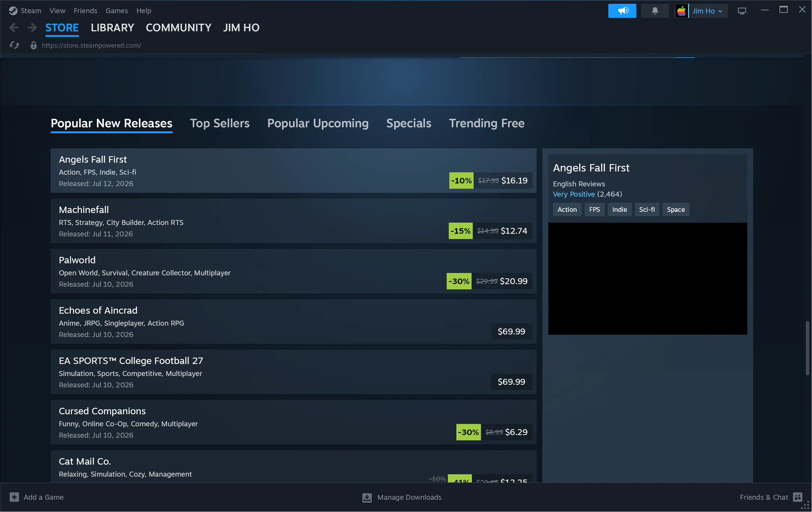The image size is (812, 512).
Task: Click the vertical page scrollbar thumb
Action: (807, 348)
